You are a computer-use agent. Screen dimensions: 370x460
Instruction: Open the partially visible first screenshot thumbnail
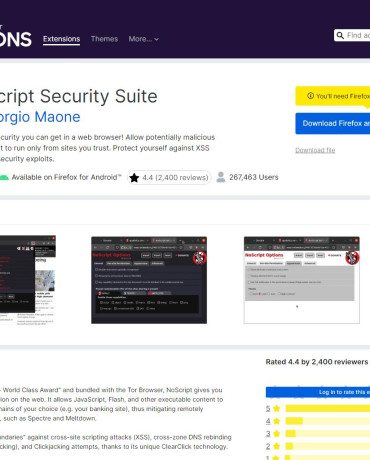[28, 280]
